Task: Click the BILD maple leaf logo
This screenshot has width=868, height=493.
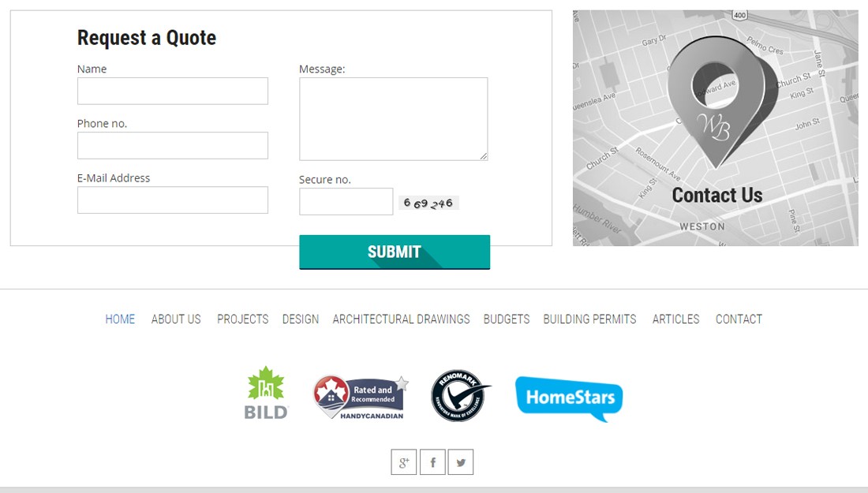Action: pos(266,392)
